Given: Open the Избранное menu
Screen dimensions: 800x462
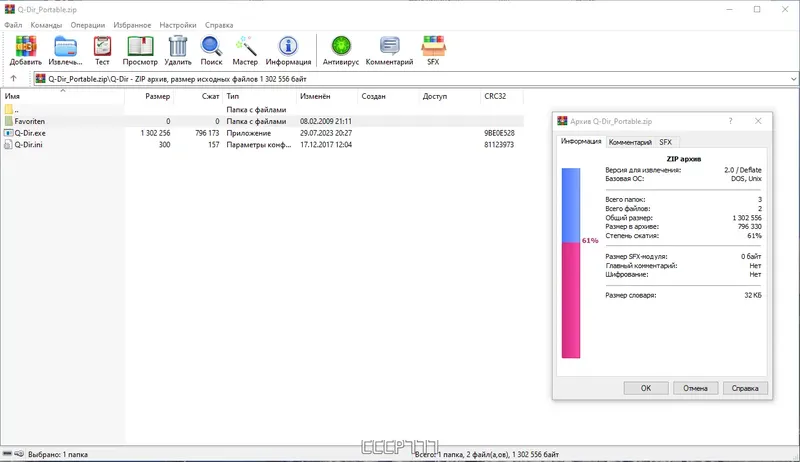Looking at the screenshot, I should [132, 25].
